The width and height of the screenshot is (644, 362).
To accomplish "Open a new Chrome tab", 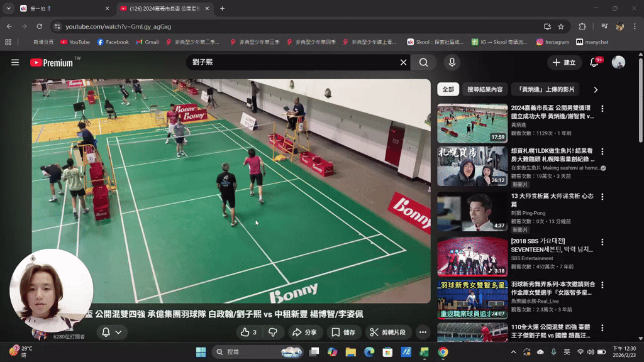I will pyautogui.click(x=222, y=8).
